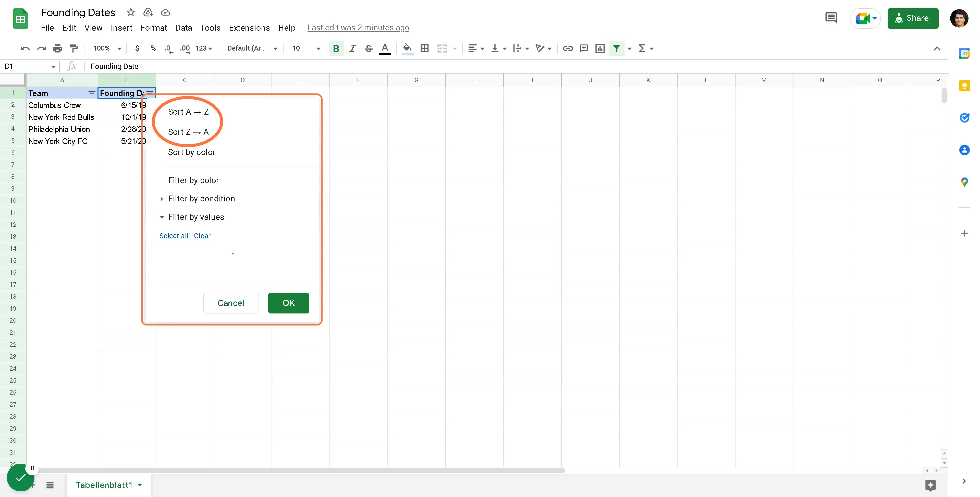The width and height of the screenshot is (980, 497).
Task: Click the Insert comment icon
Action: (584, 48)
